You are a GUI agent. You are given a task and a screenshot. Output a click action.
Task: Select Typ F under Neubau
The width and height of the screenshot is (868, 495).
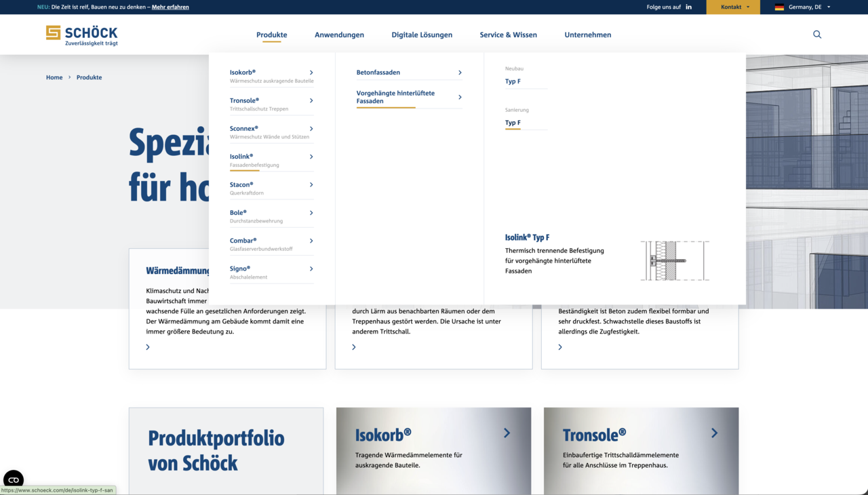[x=513, y=81]
